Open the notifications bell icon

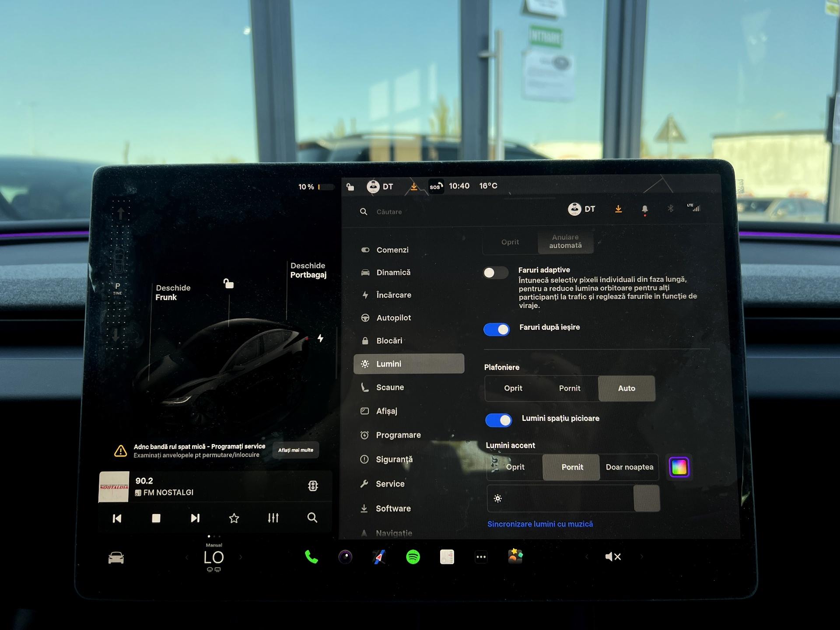(644, 209)
